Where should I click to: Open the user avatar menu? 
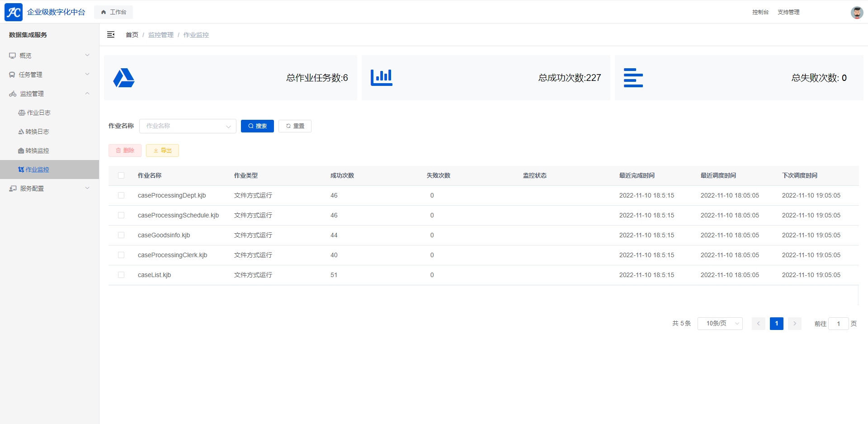click(857, 13)
